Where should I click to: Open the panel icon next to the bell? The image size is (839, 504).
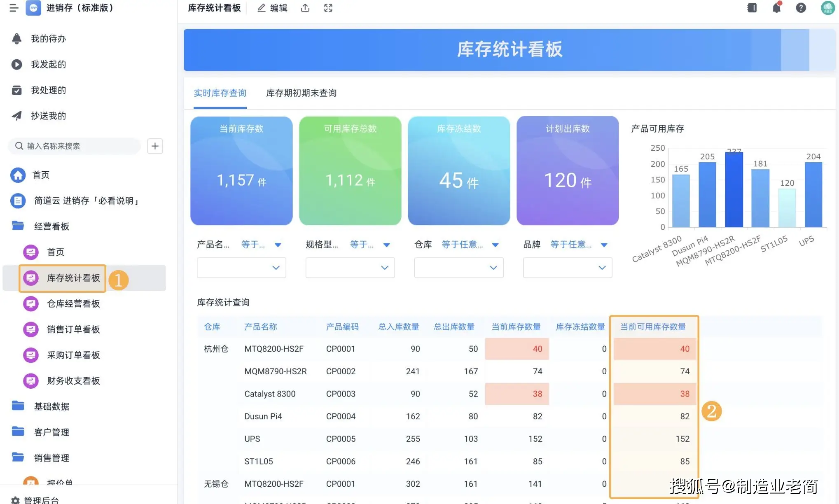pos(752,8)
